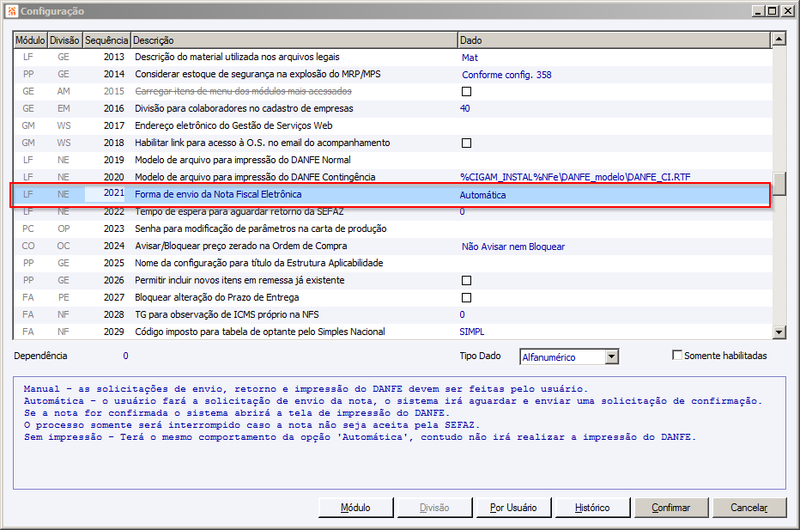This screenshot has height=530, width=800.
Task: Enable checkbox for Habilitar link para acesso à O.S.
Action: (x=466, y=143)
